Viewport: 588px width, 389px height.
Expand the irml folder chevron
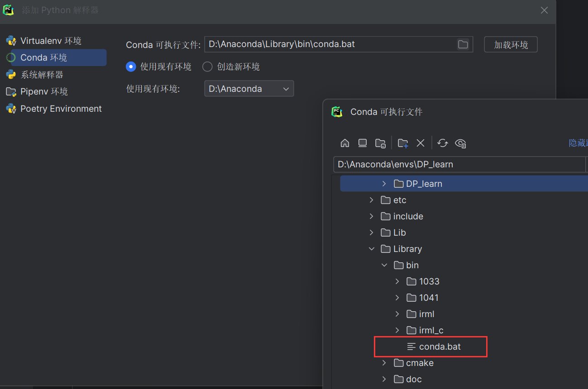click(x=397, y=314)
